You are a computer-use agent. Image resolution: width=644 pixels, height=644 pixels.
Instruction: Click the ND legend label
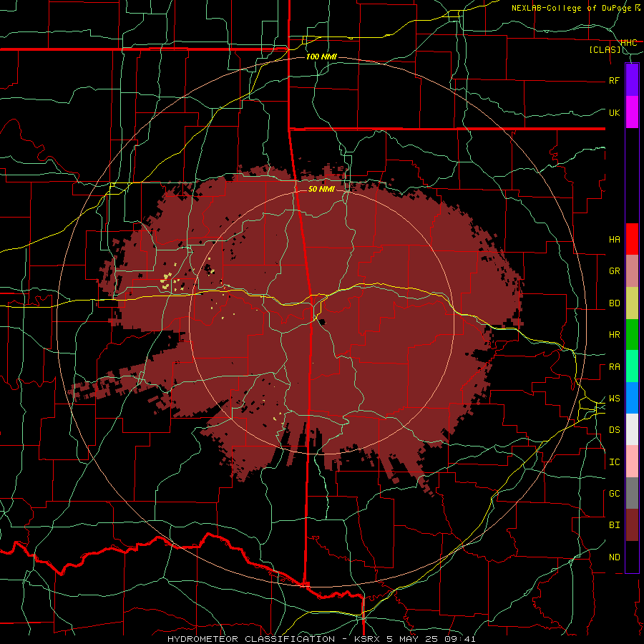tap(614, 557)
